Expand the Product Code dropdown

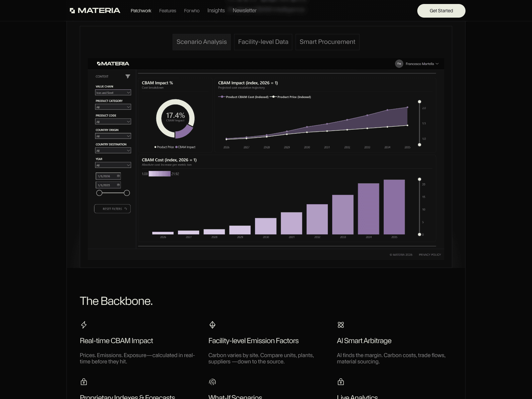click(x=113, y=122)
